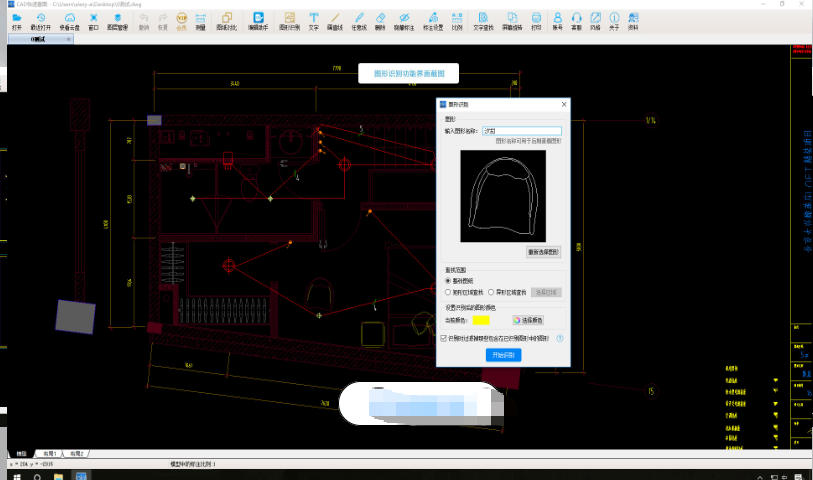Viewport: 813px width, 480px height.
Task: Open the 览会云盘 cloud disk tool
Action: coord(69,20)
